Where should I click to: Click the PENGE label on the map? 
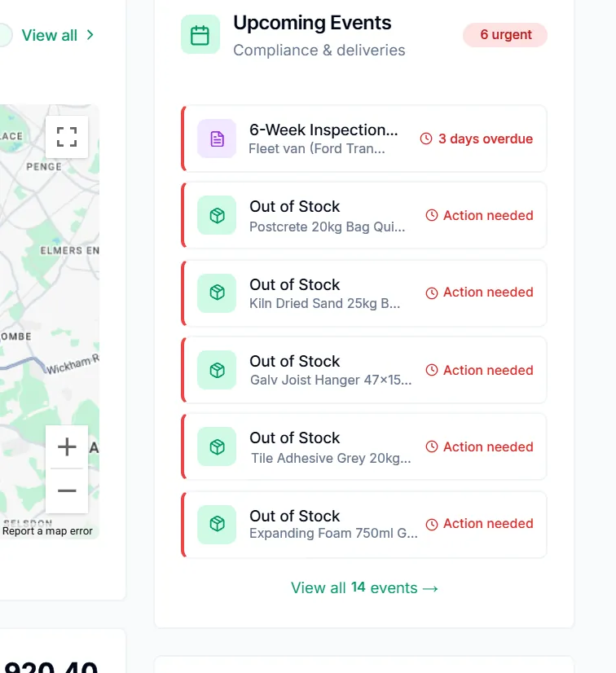click(44, 166)
